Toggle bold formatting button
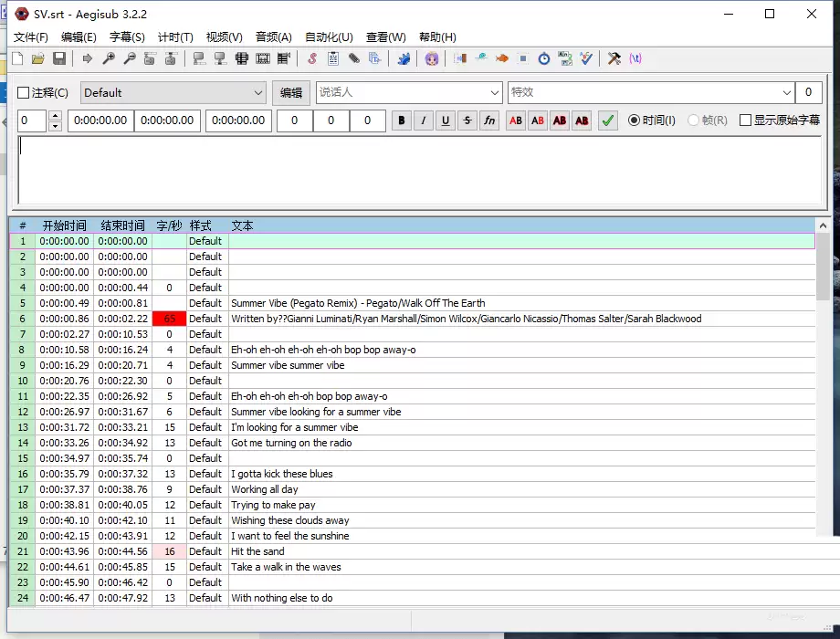This screenshot has width=840, height=639. [402, 120]
